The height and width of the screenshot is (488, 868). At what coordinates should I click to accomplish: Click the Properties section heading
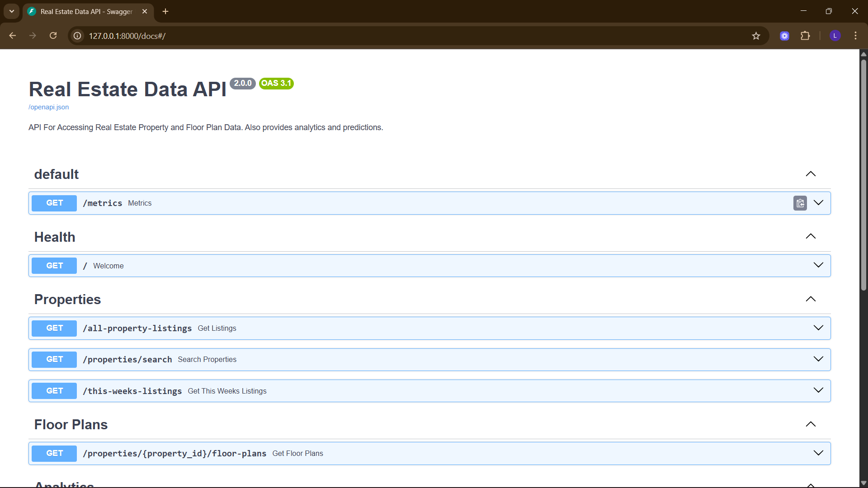(67, 300)
